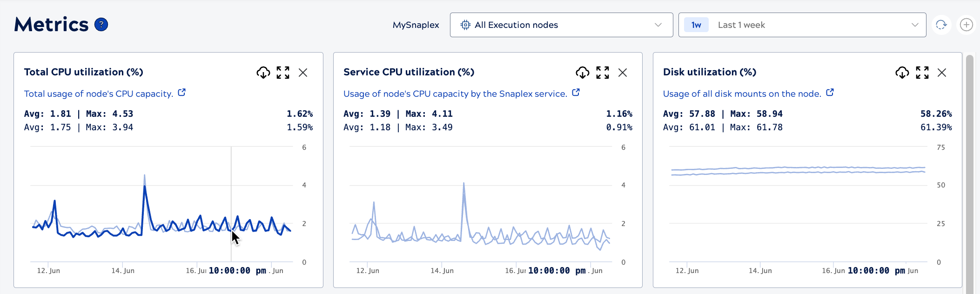Open the All Execution nodes dropdown

point(561,25)
